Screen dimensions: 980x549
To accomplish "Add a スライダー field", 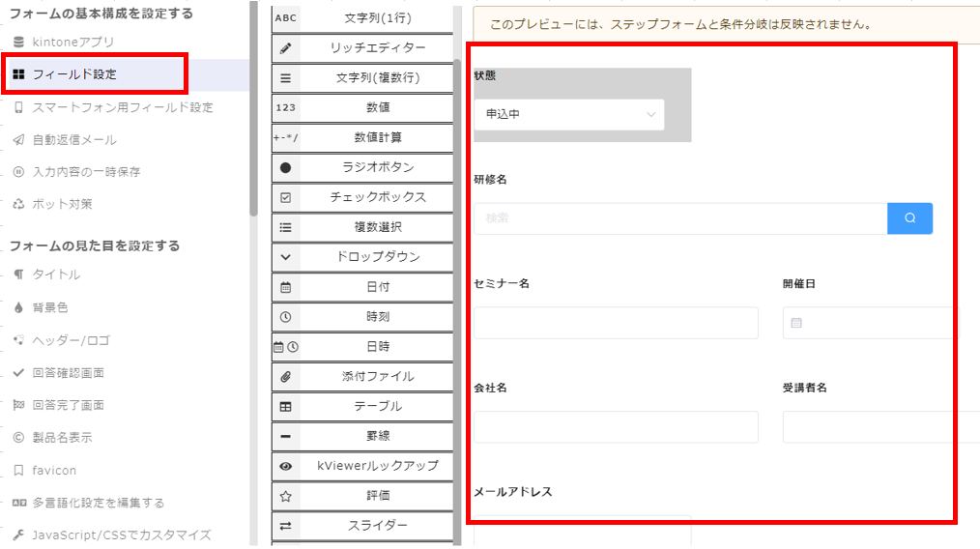I will (x=362, y=526).
